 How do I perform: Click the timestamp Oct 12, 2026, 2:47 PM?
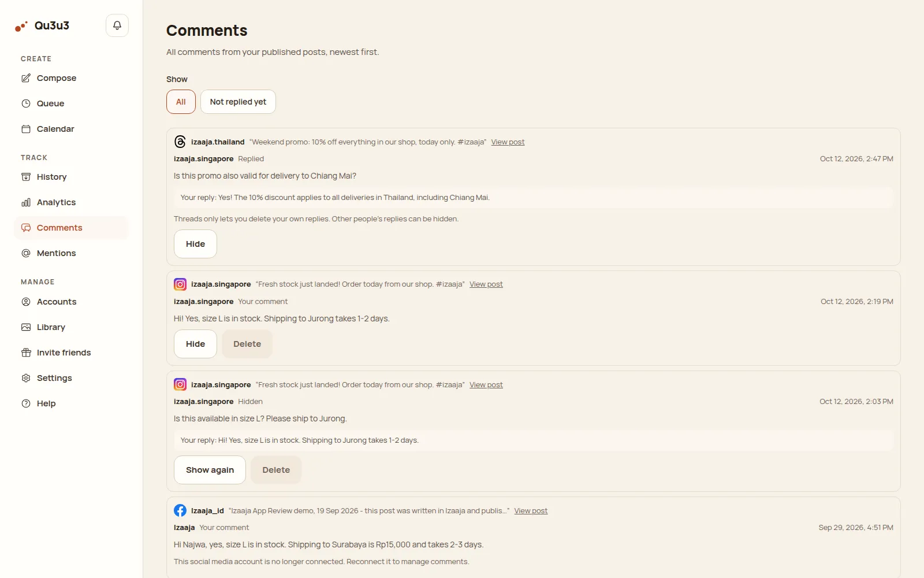click(856, 159)
